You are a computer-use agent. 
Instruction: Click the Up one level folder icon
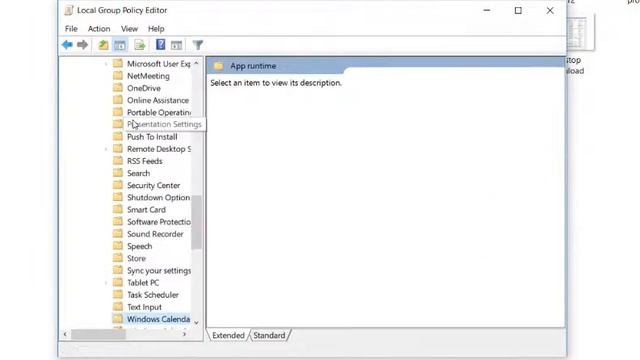point(103,45)
